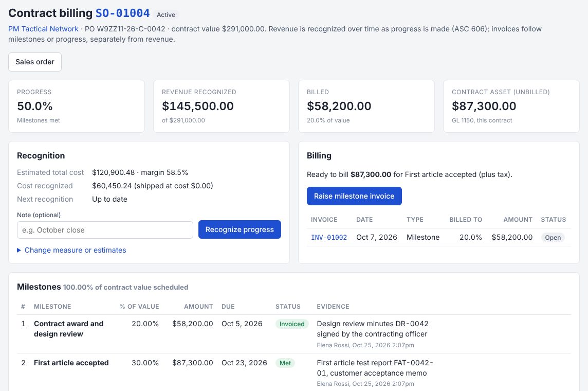Image resolution: width=588 pixels, height=391 pixels.
Task: Click the $87,300.00 amount in milestone 2
Action: [192, 363]
